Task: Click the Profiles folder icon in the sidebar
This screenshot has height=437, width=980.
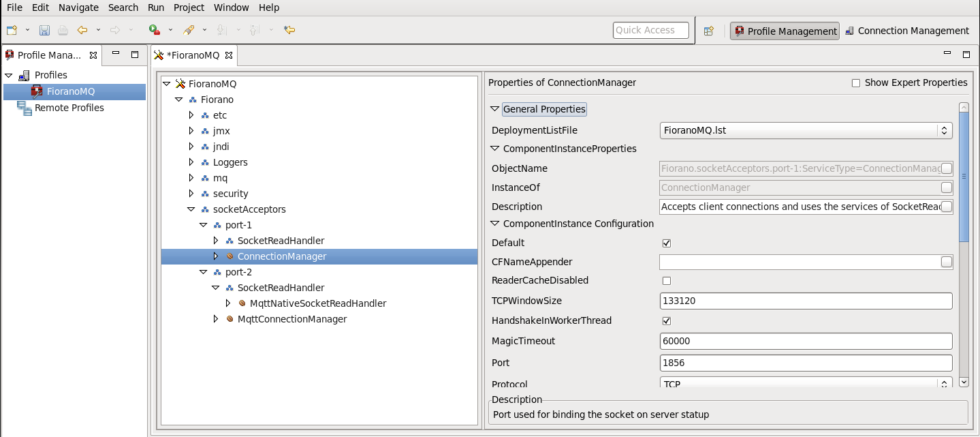Action: 24,75
